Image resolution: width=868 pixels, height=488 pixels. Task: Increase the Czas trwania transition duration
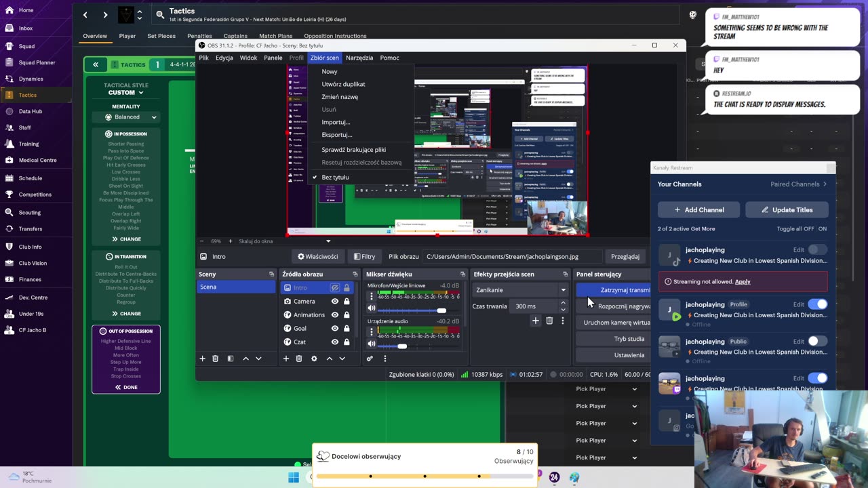563,303
